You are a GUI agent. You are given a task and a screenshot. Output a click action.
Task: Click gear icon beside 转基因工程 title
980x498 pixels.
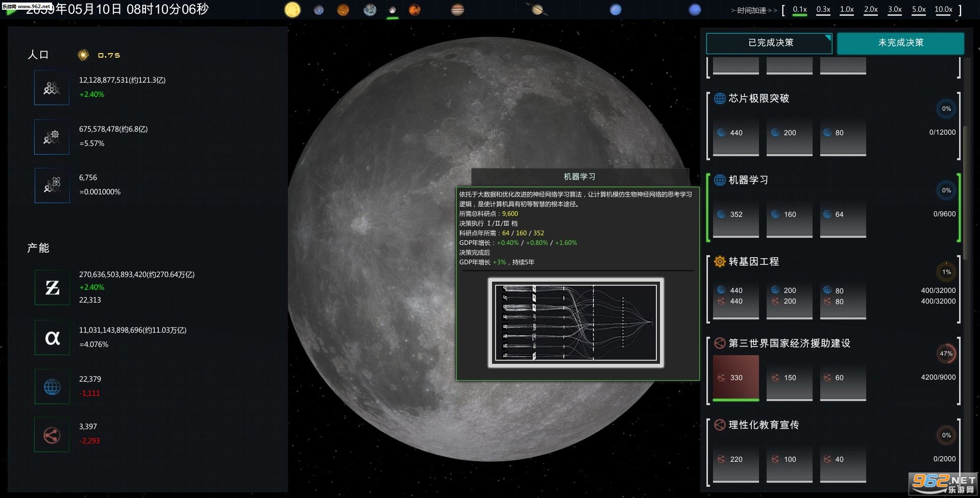pos(720,262)
